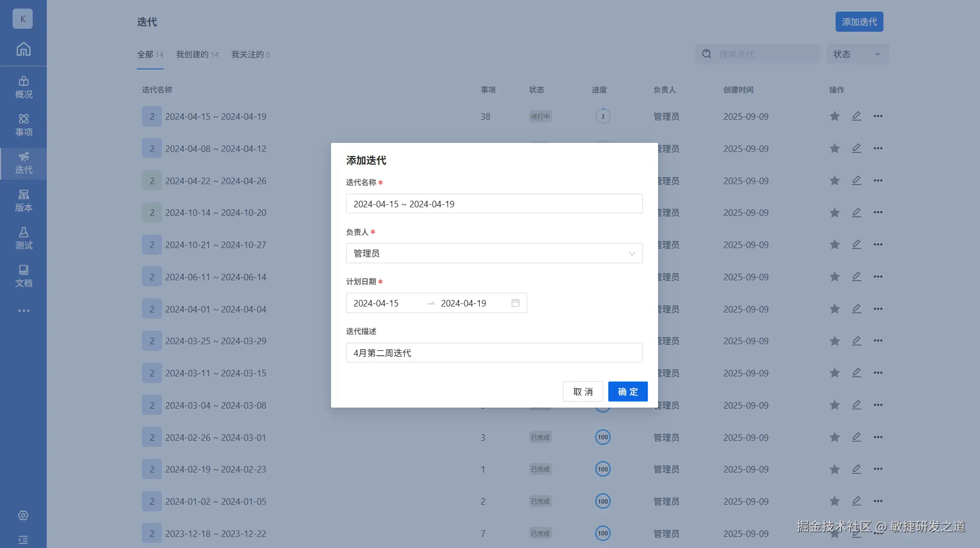The height and width of the screenshot is (548, 980).
Task: Open 文档 docs section in sidebar
Action: point(23,276)
